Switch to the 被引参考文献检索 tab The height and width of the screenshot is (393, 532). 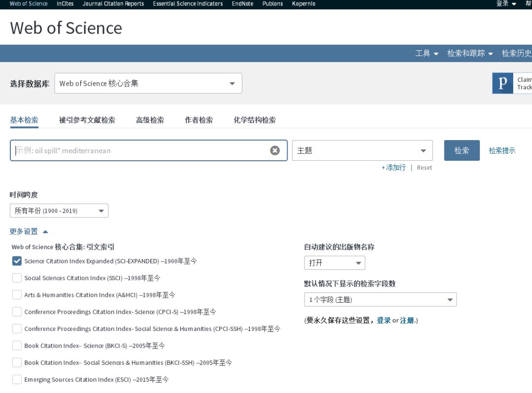tap(87, 120)
